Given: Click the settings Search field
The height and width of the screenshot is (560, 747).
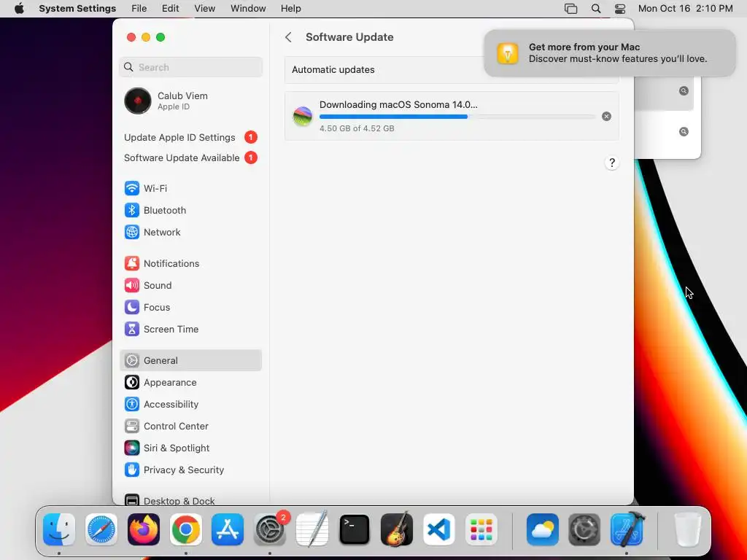Looking at the screenshot, I should pos(190,67).
